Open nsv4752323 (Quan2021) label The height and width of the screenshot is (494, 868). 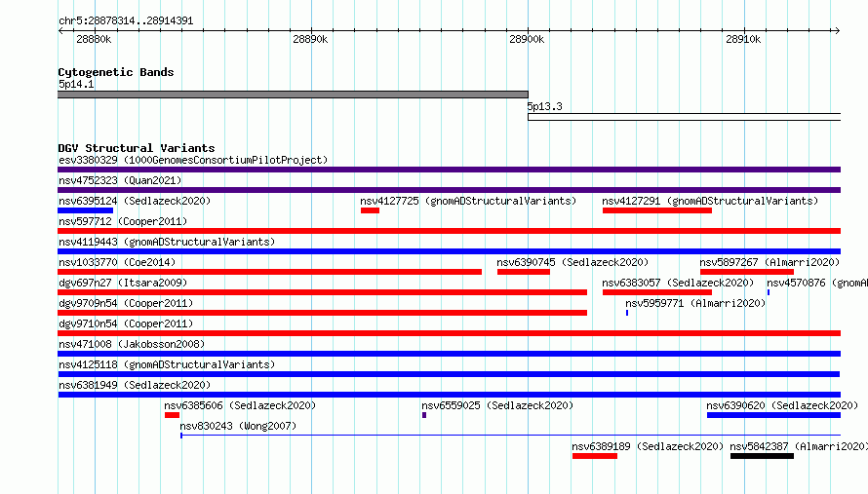[x=120, y=180]
